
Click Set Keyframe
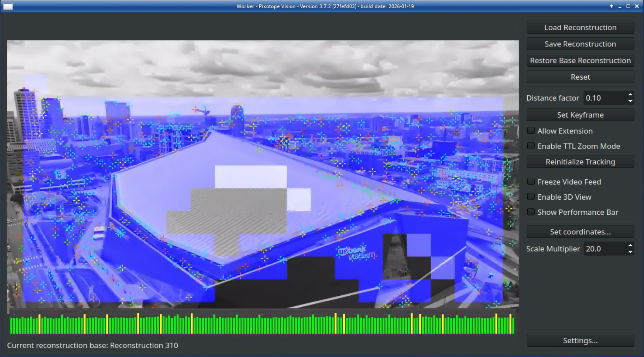(x=580, y=115)
